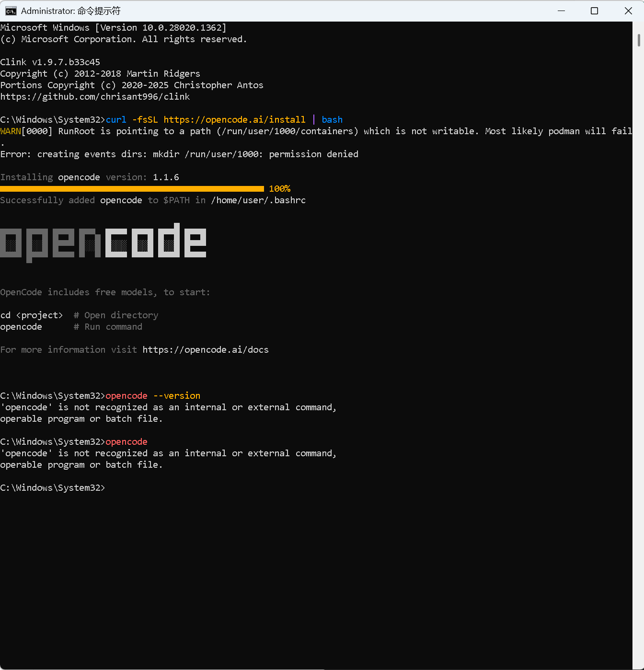Click the 'not recognized' error message
This screenshot has height=670, width=644.
[x=168, y=407]
